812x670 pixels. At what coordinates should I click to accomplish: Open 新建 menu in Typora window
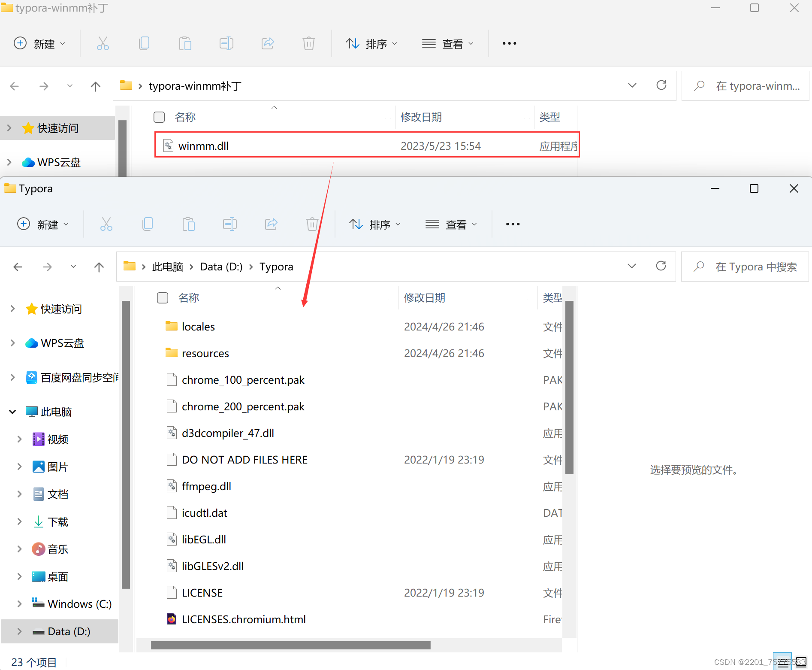coord(42,224)
